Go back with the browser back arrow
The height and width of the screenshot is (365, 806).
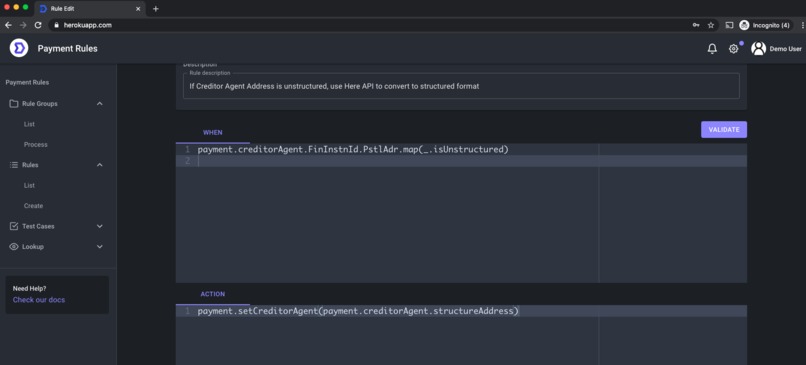click(x=8, y=25)
